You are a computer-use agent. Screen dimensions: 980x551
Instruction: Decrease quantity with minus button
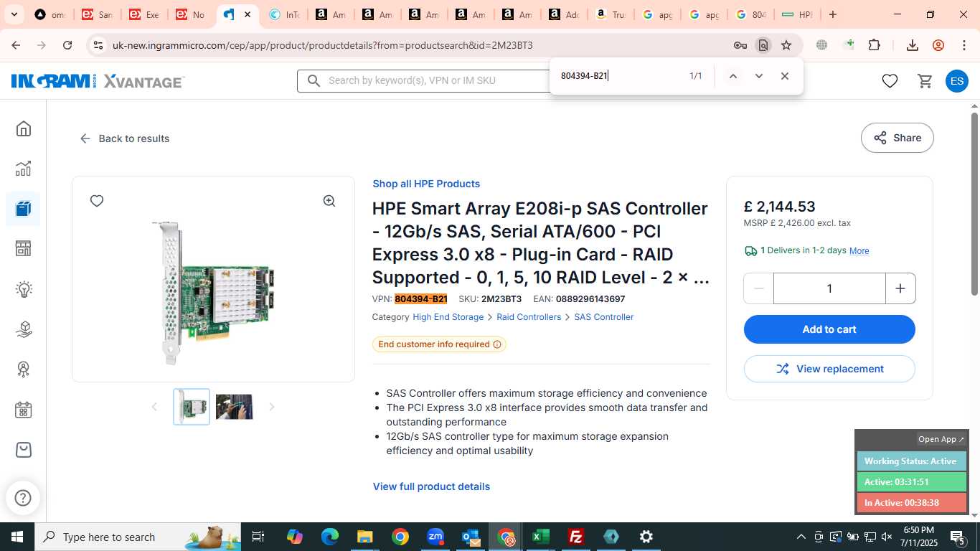(x=758, y=288)
